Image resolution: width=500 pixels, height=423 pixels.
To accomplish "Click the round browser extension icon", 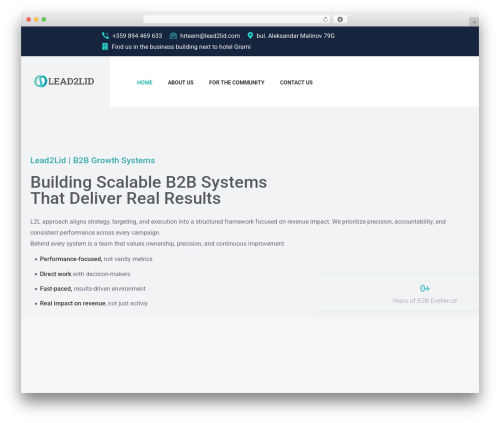I will click(340, 19).
